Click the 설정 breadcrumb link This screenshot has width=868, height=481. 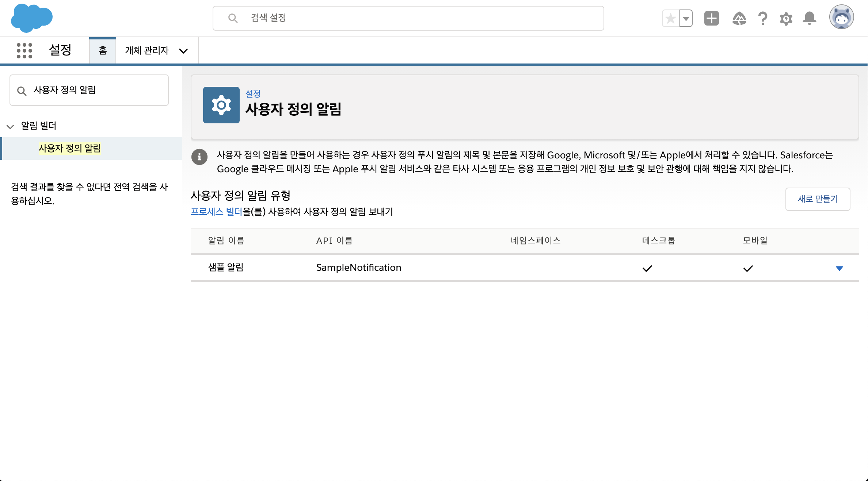tap(253, 94)
